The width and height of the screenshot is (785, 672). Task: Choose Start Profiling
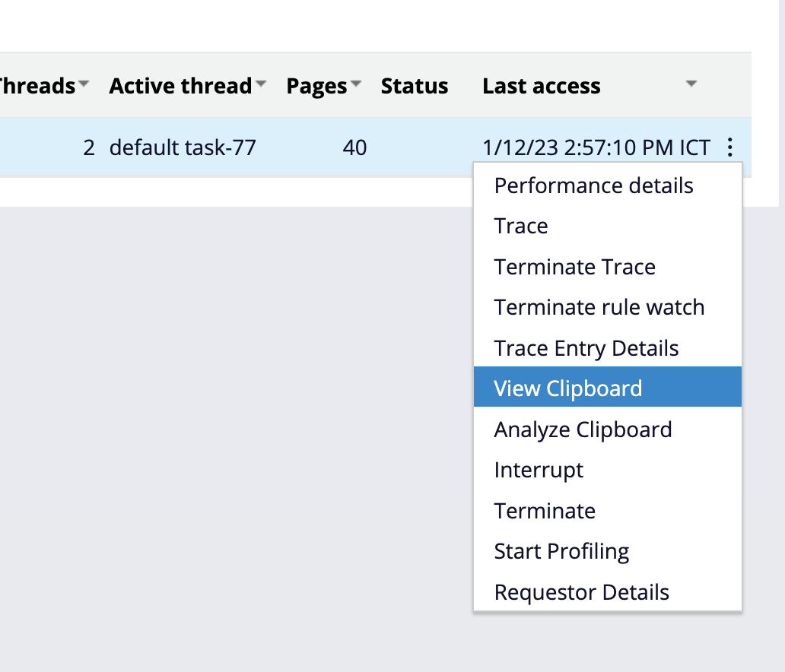[x=561, y=550]
